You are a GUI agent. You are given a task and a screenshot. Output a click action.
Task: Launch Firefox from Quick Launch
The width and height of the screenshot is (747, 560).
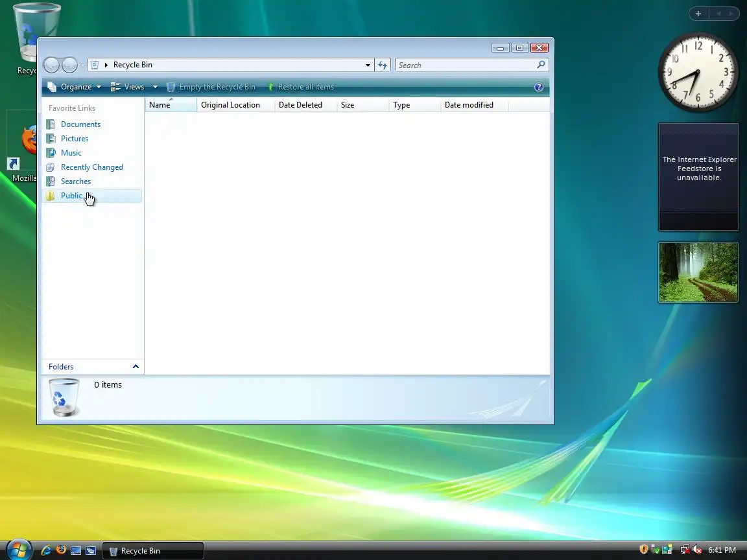click(61, 550)
